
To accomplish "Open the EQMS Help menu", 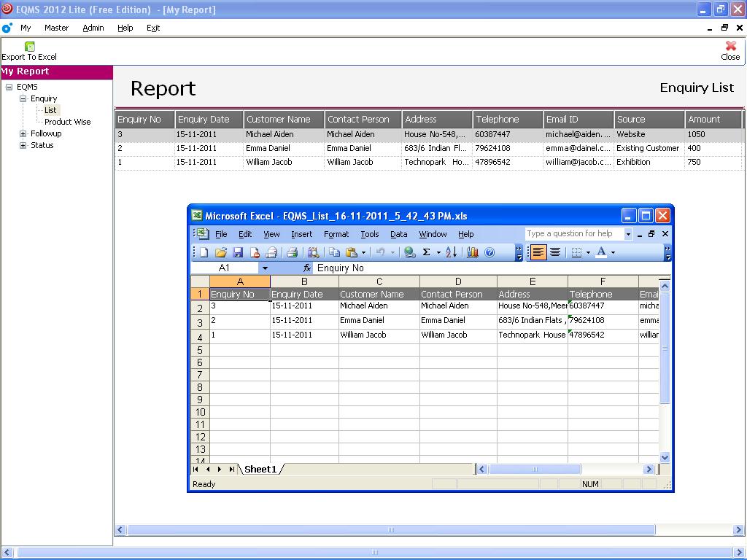I will pyautogui.click(x=125, y=28).
